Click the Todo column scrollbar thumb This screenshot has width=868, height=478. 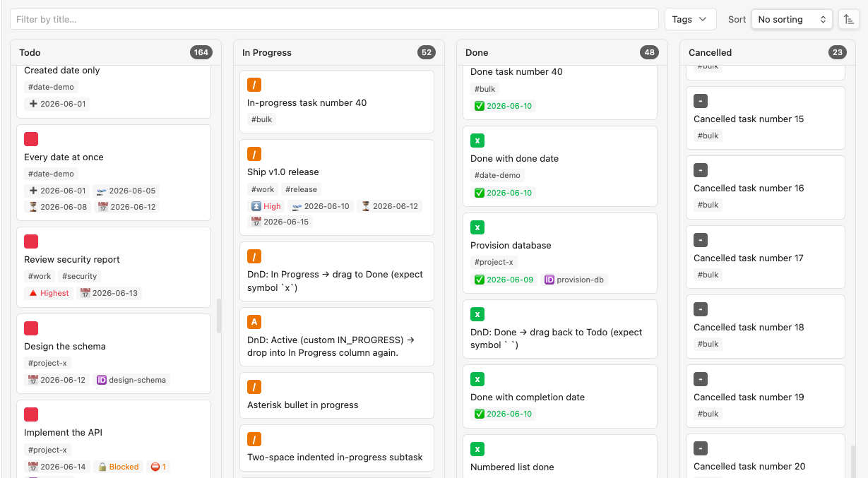(x=219, y=316)
